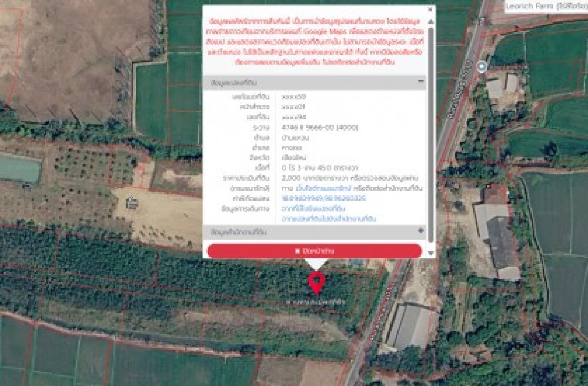Select the land number value ending 94
Viewport: 588px width, 386px height.
pyautogui.click(x=293, y=117)
